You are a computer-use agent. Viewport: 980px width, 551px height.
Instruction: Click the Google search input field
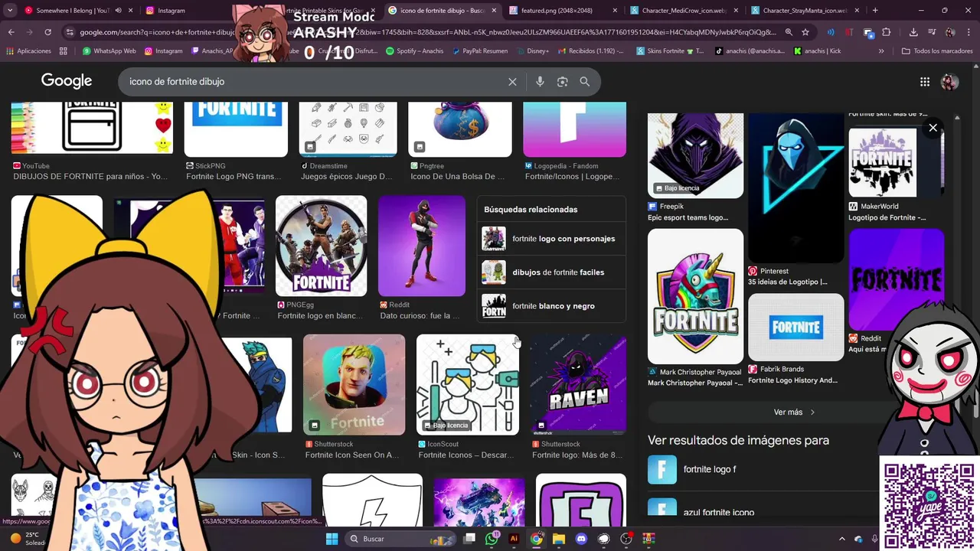(x=314, y=82)
